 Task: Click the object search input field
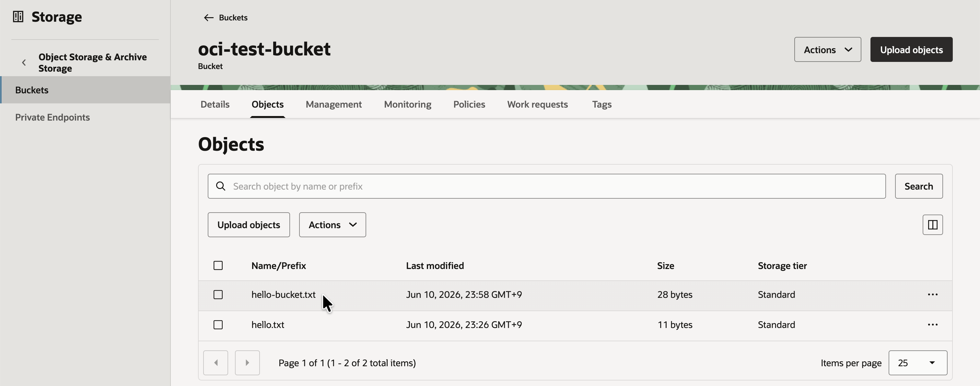[546, 186]
